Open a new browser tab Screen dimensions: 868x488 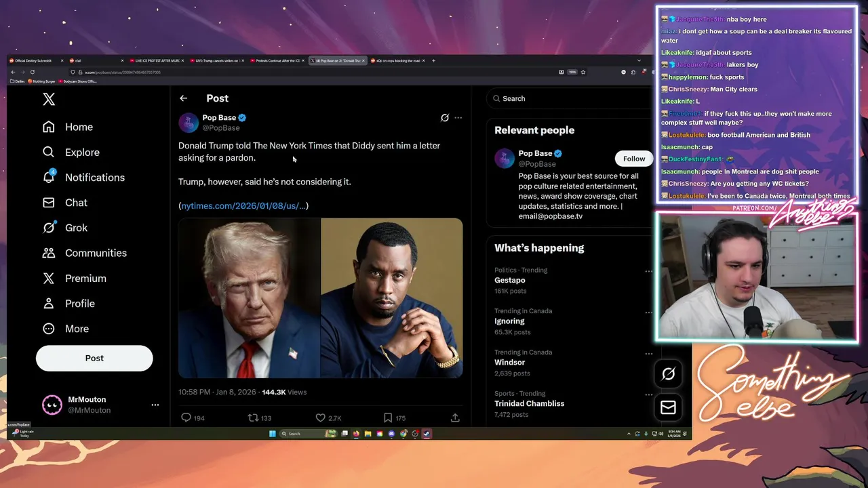pos(433,60)
